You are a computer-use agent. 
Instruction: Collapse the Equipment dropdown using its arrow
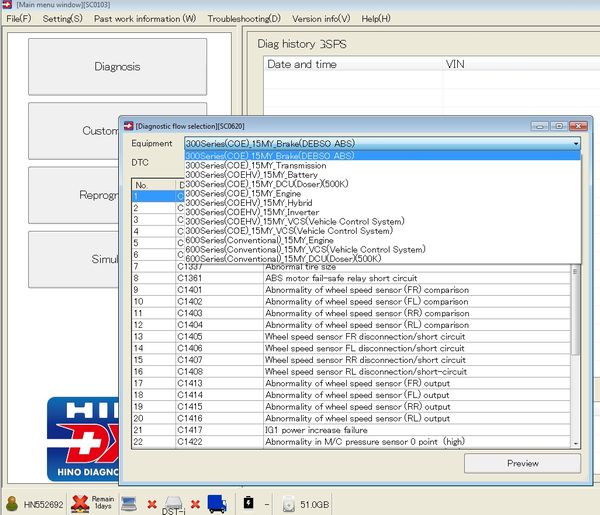(575, 144)
